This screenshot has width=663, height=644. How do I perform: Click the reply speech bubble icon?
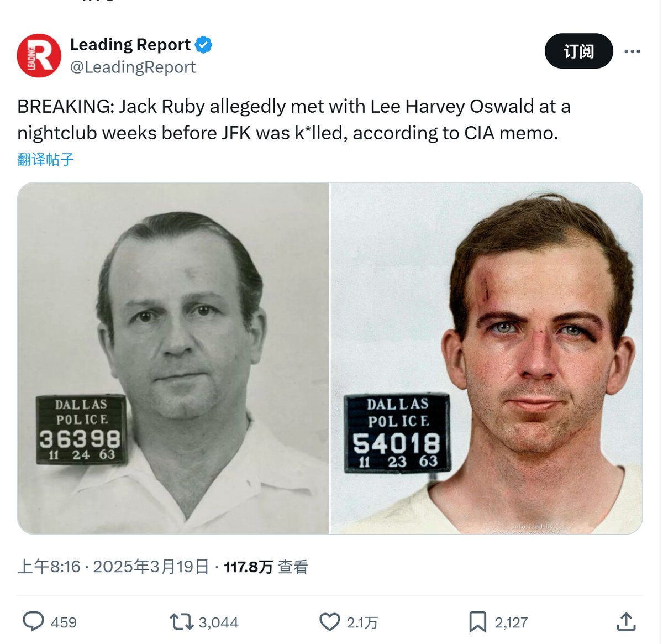point(33,622)
